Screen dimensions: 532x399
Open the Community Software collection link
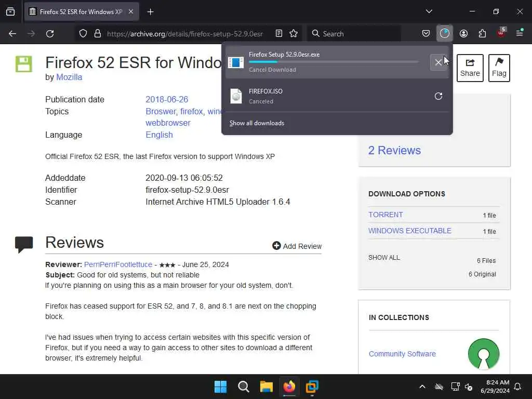(402, 354)
